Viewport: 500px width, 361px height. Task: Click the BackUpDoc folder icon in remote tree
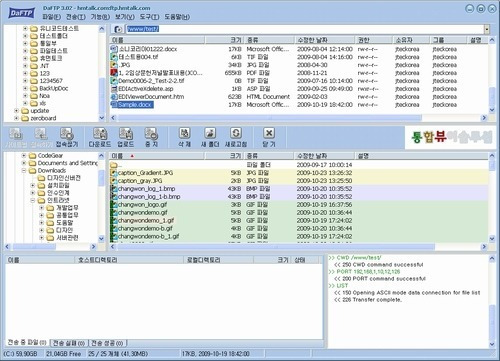click(34, 88)
